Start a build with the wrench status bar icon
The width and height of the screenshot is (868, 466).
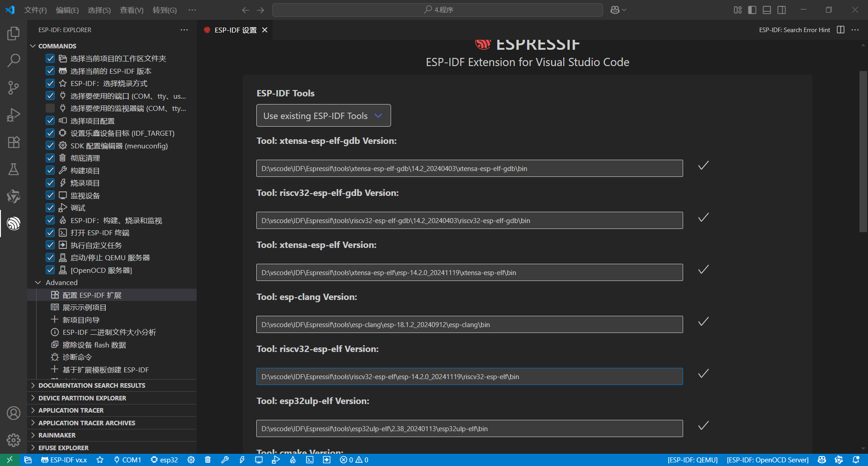225,460
